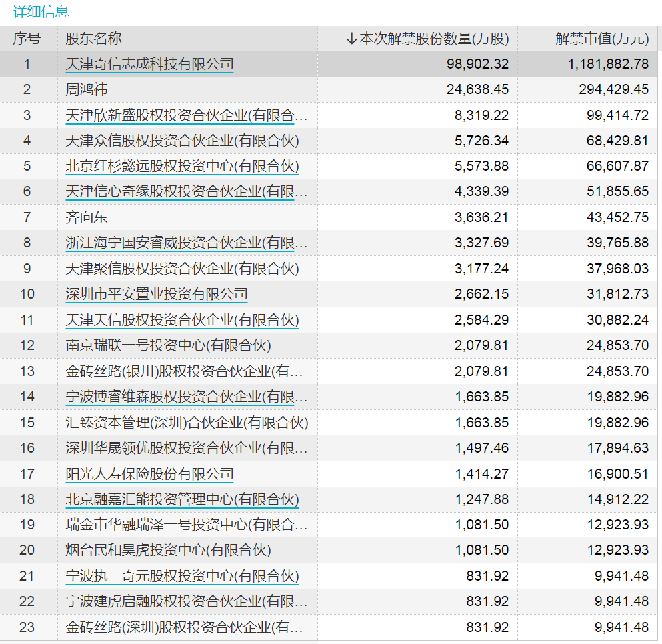662x644 pixels.
Task: Select 深圳华晟领优股权投资 name cell
Action: point(186,447)
